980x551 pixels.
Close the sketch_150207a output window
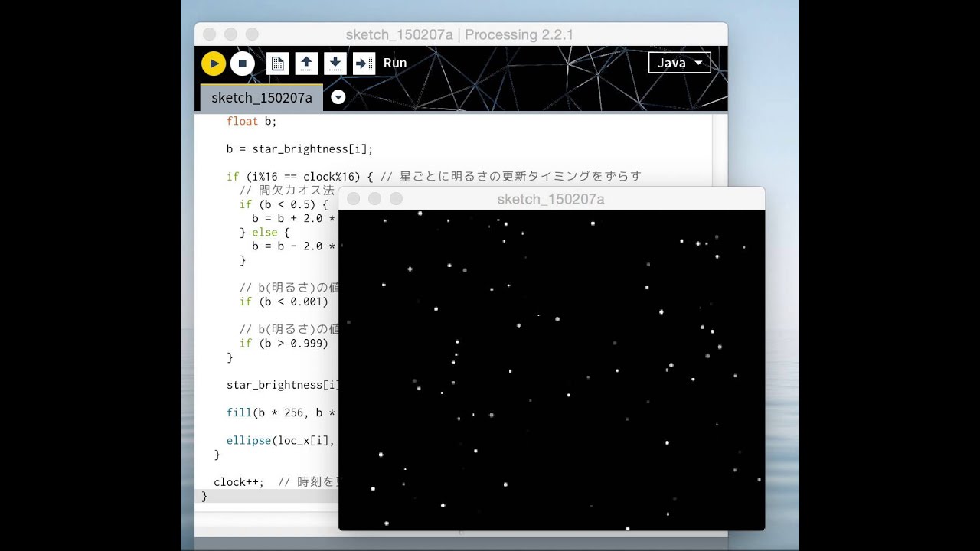coord(353,199)
